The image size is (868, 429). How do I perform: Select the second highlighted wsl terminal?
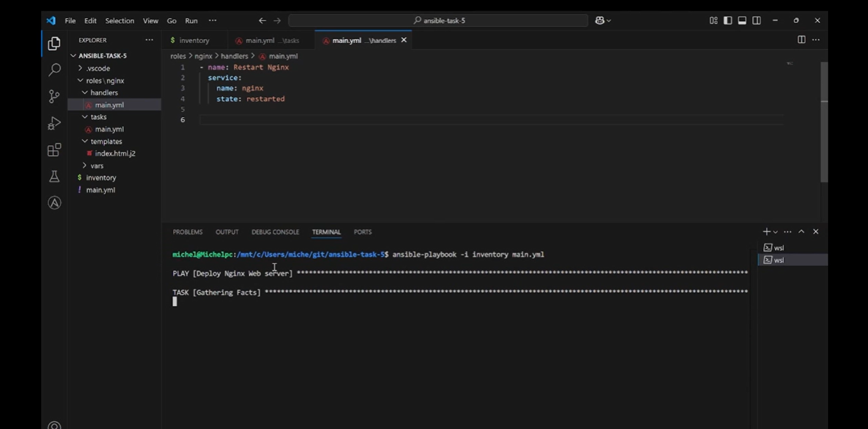pyautogui.click(x=793, y=260)
